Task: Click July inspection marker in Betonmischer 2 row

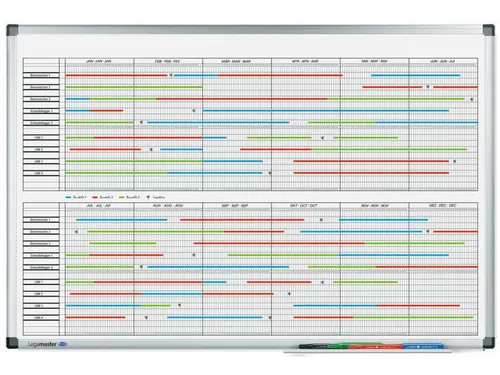Action: 76,232
